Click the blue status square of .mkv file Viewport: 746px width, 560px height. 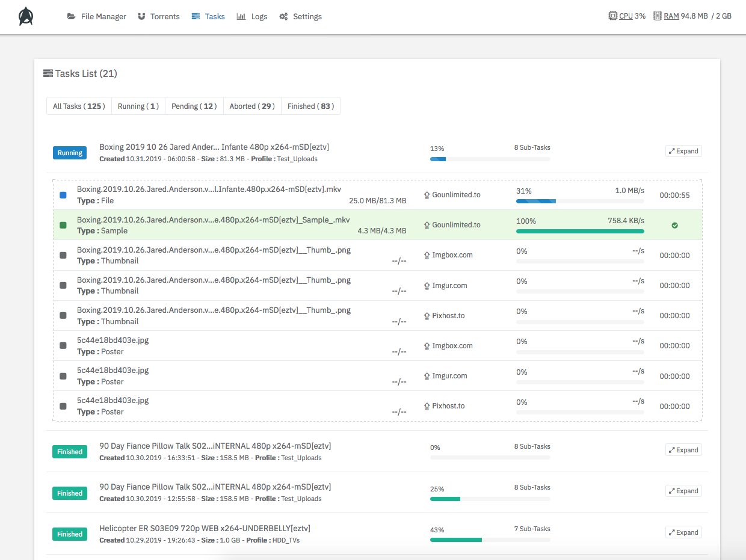point(63,195)
